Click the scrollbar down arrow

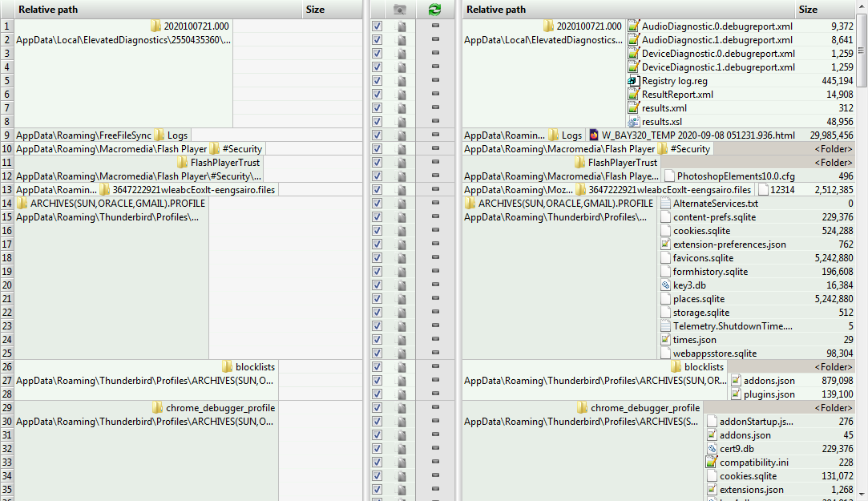click(862, 495)
